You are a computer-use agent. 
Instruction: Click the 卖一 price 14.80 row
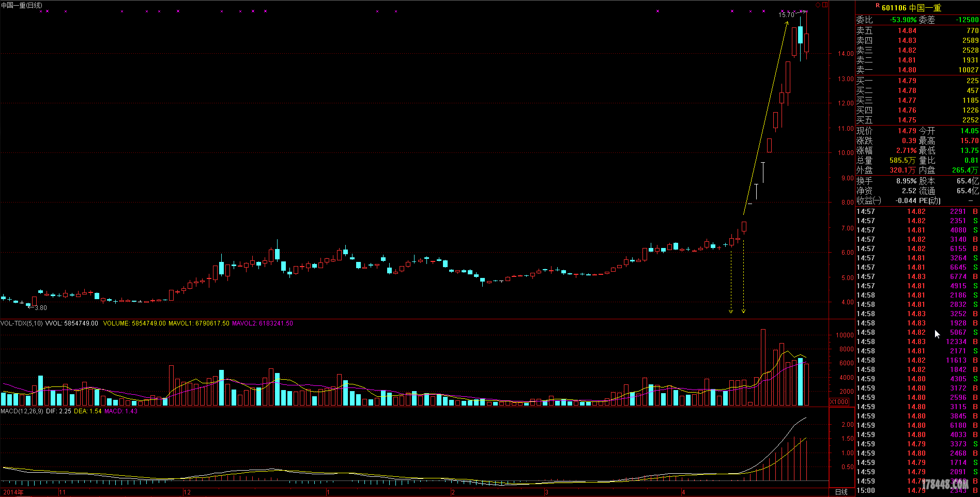coord(917,70)
